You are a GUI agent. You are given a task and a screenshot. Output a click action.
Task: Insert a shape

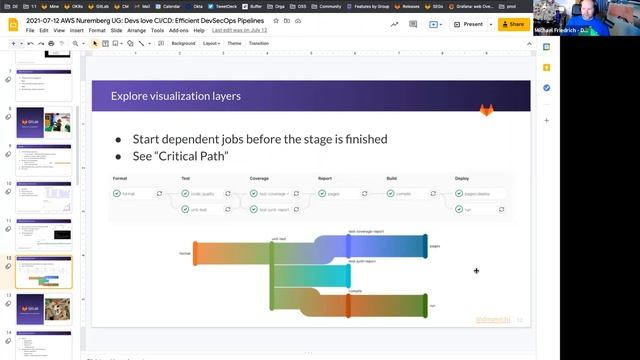point(130,43)
